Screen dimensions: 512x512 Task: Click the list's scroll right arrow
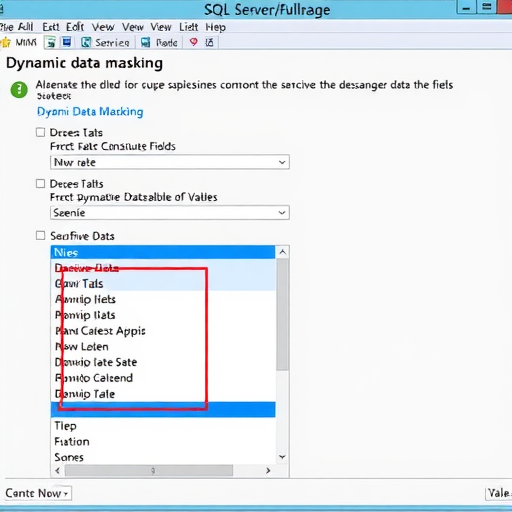click(268, 471)
